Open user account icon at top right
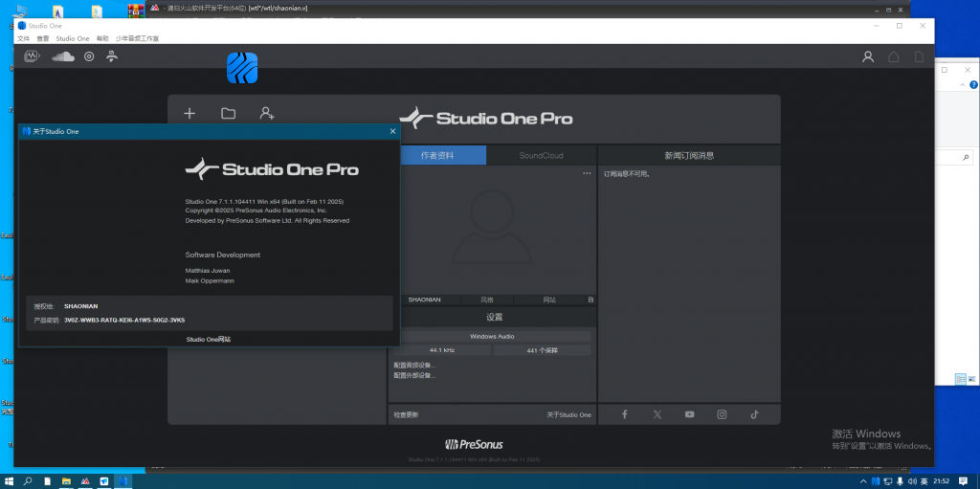This screenshot has width=980, height=489. (867, 56)
